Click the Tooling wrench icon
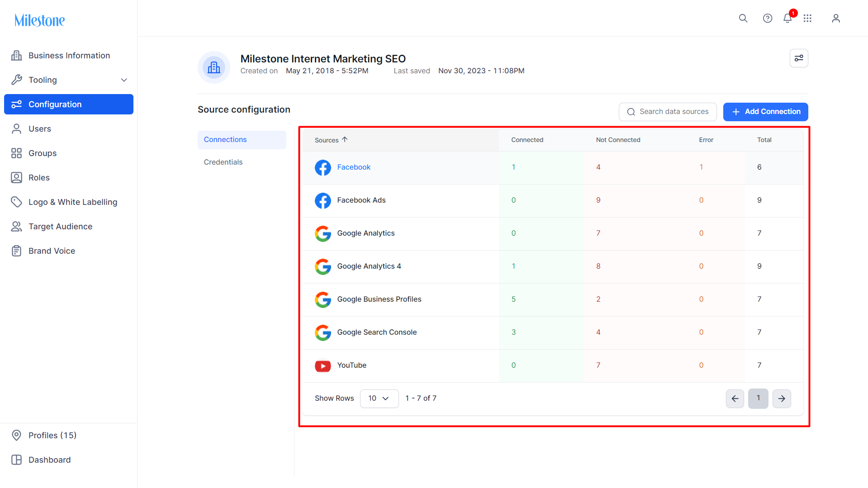 17,80
